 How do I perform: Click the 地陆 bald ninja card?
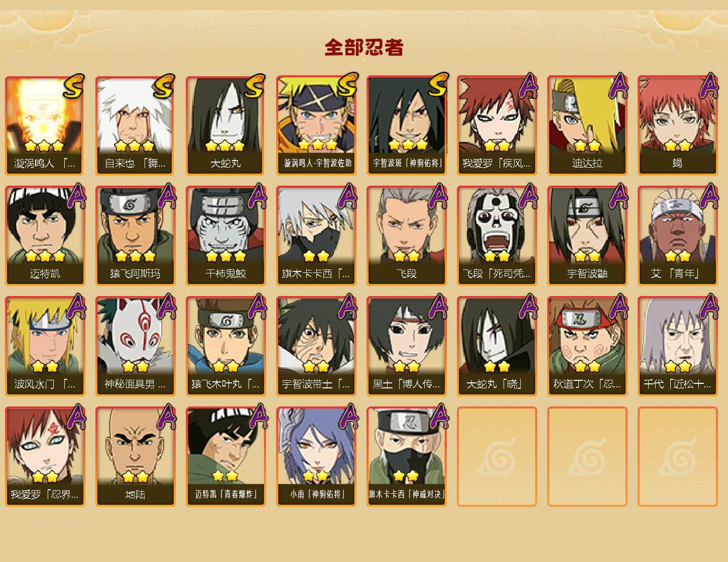tap(135, 457)
